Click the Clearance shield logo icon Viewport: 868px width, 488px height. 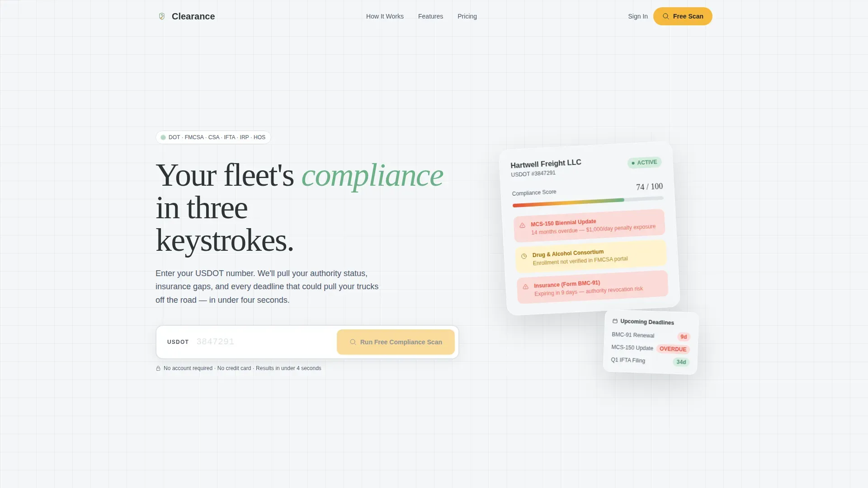point(162,16)
